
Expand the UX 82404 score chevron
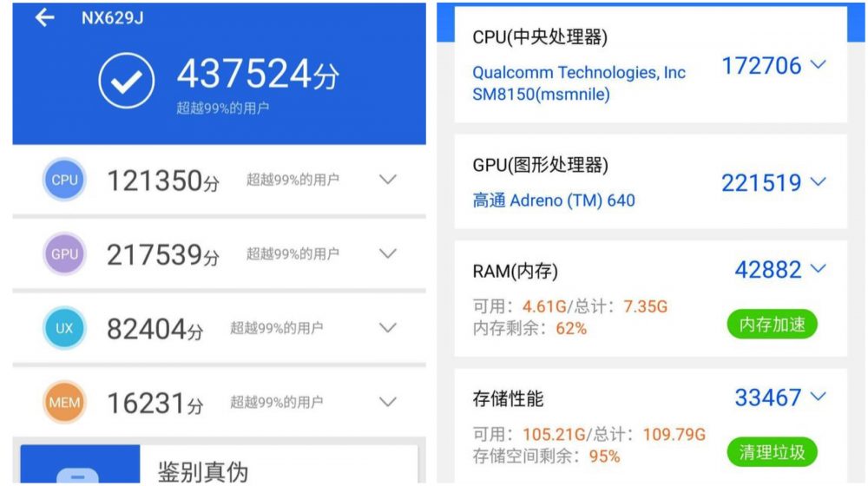388,328
